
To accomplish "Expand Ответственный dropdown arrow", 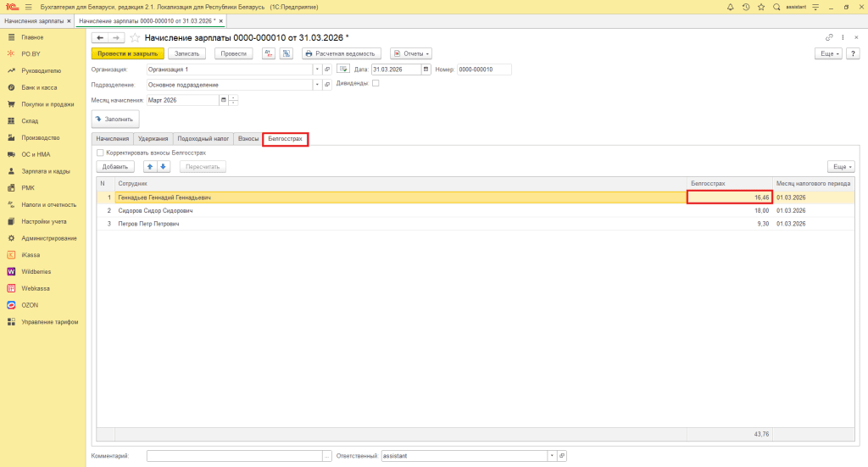I will 552,456.
